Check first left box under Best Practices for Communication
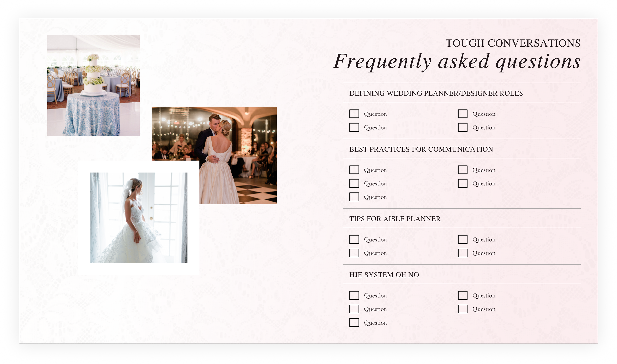Screen dimensions: 617x364 354,170
